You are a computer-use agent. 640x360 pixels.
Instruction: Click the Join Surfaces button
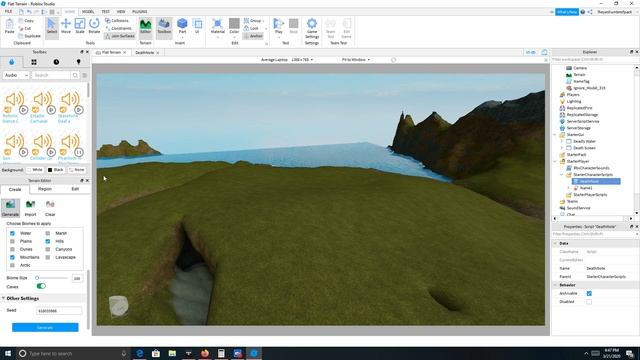(x=120, y=36)
